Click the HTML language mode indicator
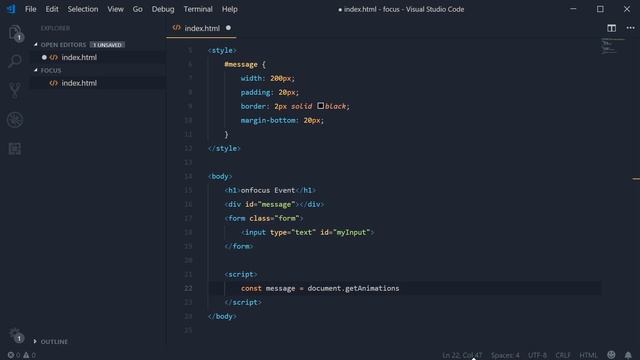The width and height of the screenshot is (640, 360). 588,355
